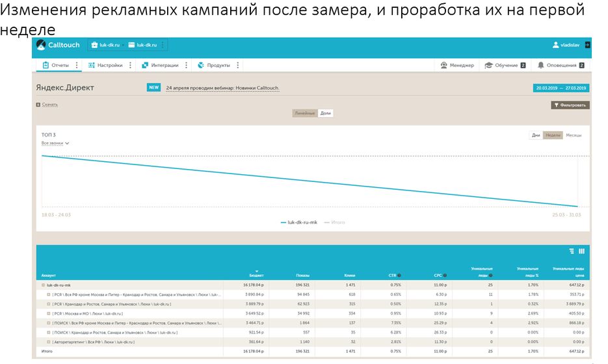Screen dimensions: 608x364
Task: Open the Продукты tab
Action: 214,65
